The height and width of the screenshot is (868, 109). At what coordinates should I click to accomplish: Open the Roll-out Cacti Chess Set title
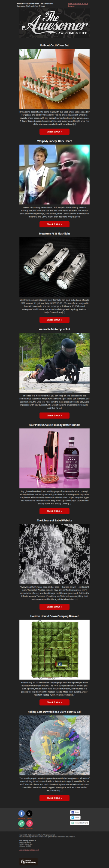point(54,45)
